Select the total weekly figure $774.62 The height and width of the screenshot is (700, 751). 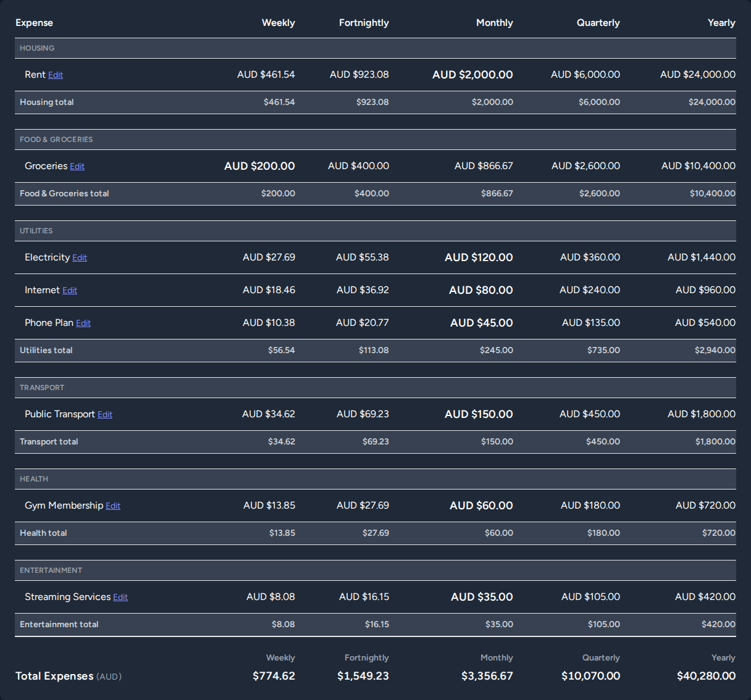274,677
